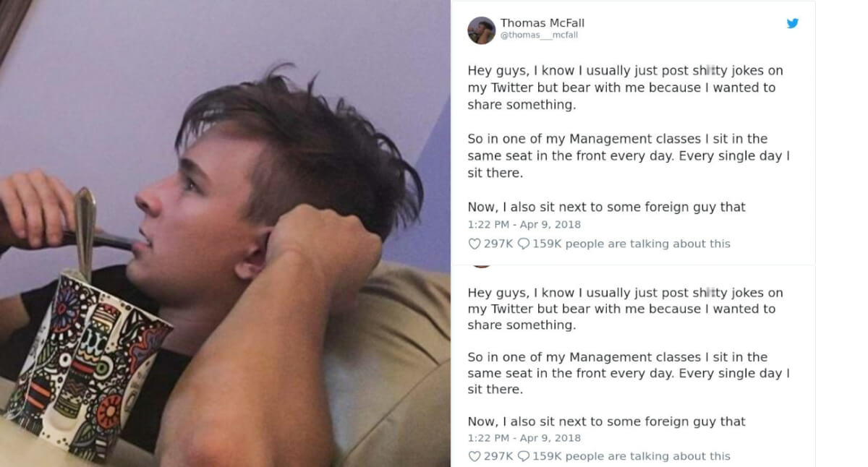View bottom tweet's 159K people talking
The width and height of the screenshot is (868, 467).
631,456
